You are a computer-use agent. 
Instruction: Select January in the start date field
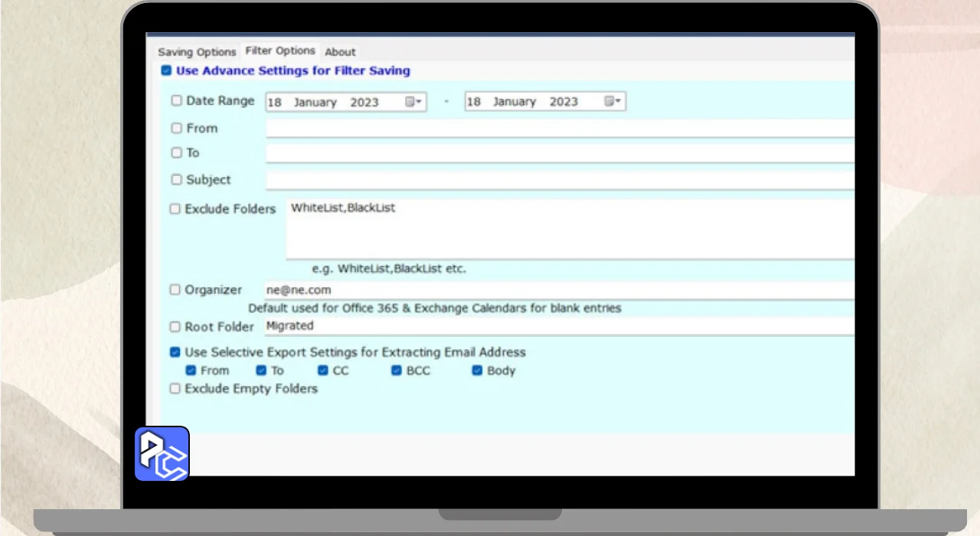[x=315, y=102]
